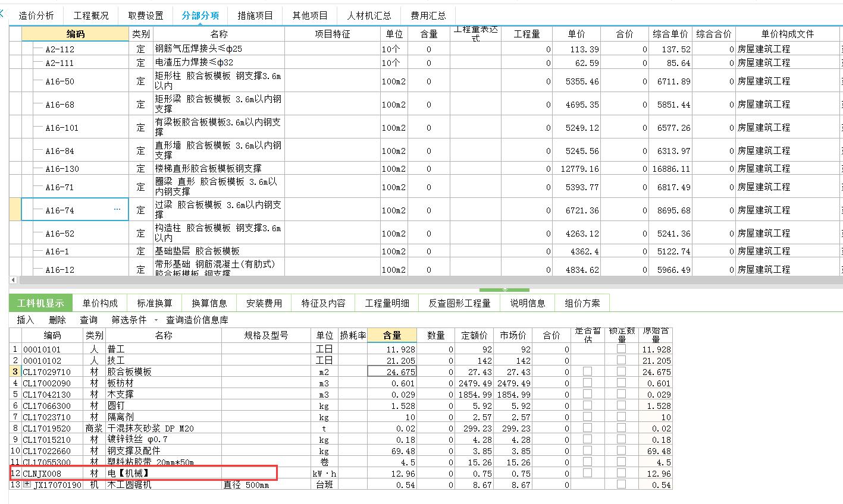Tick 是否暂估 checkbox for 板枋材
Image resolution: width=843 pixels, height=504 pixels.
click(587, 383)
